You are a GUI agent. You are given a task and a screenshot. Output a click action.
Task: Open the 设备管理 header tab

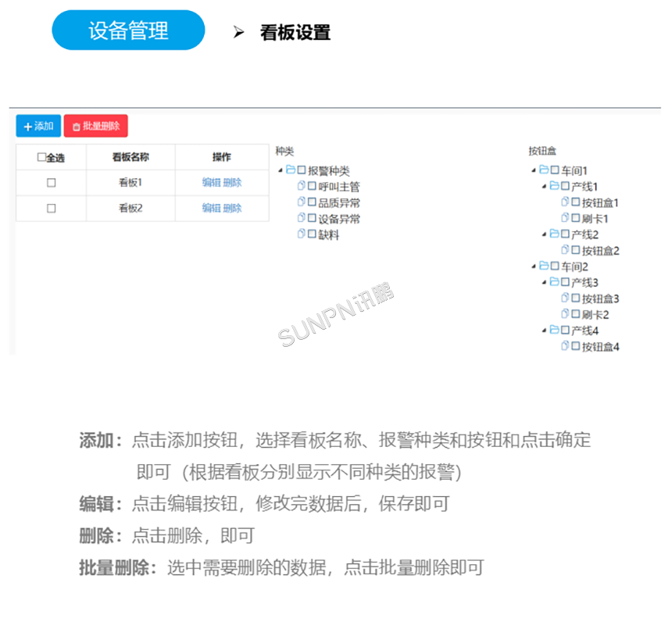(x=128, y=30)
